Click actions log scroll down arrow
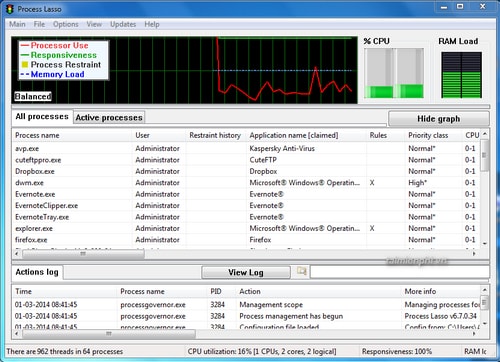Screen dimensions: 500x362 click(485, 323)
